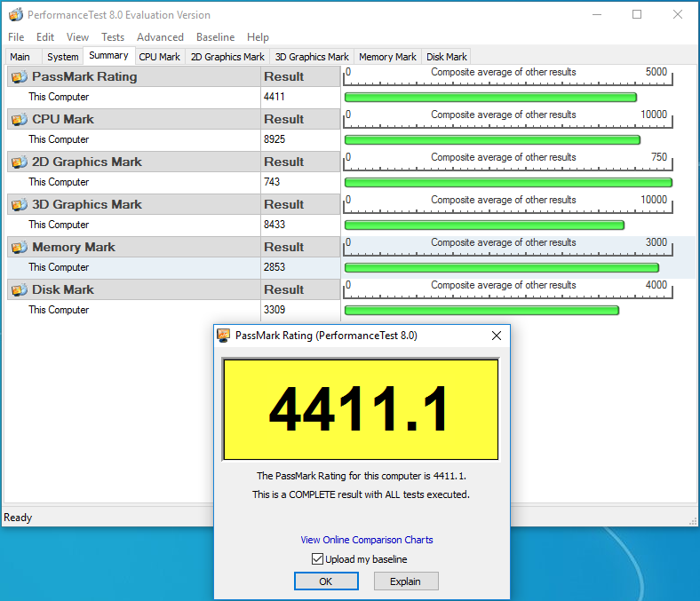Image resolution: width=700 pixels, height=601 pixels.
Task: Click the Disk Mark header label
Action: pos(63,290)
